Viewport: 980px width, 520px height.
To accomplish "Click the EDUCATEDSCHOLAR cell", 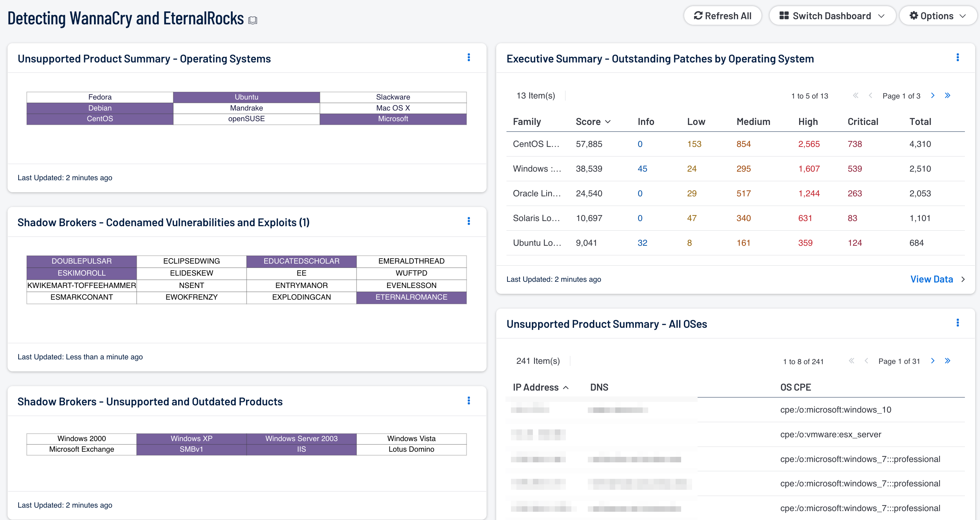I will coord(301,261).
